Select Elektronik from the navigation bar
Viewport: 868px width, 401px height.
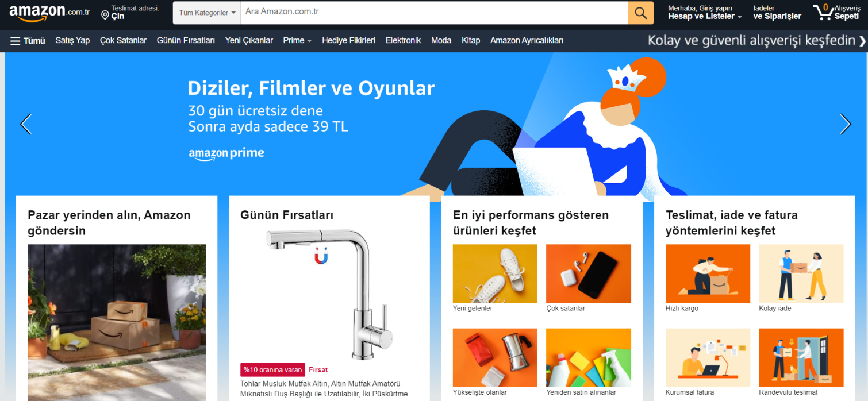click(x=403, y=40)
